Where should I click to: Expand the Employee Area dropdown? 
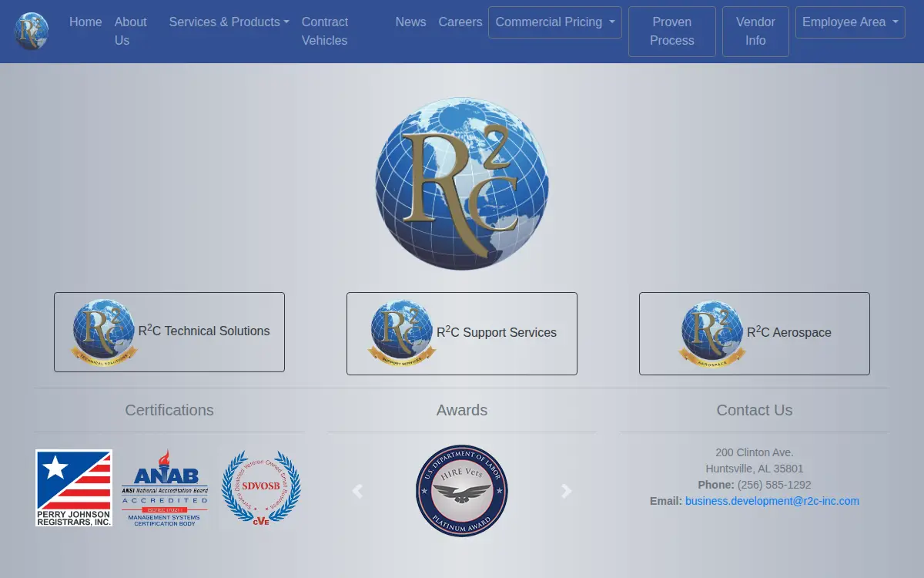coord(850,22)
